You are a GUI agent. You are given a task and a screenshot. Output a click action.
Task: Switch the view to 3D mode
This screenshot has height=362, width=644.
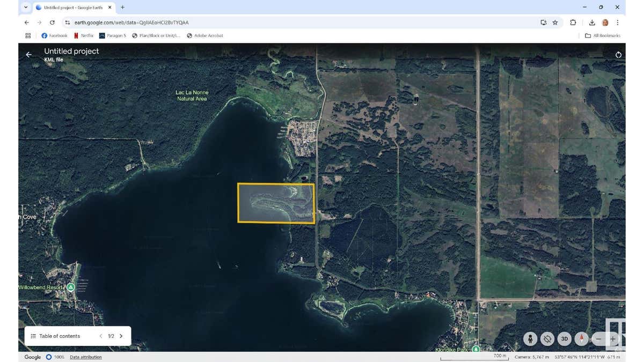(x=565, y=339)
